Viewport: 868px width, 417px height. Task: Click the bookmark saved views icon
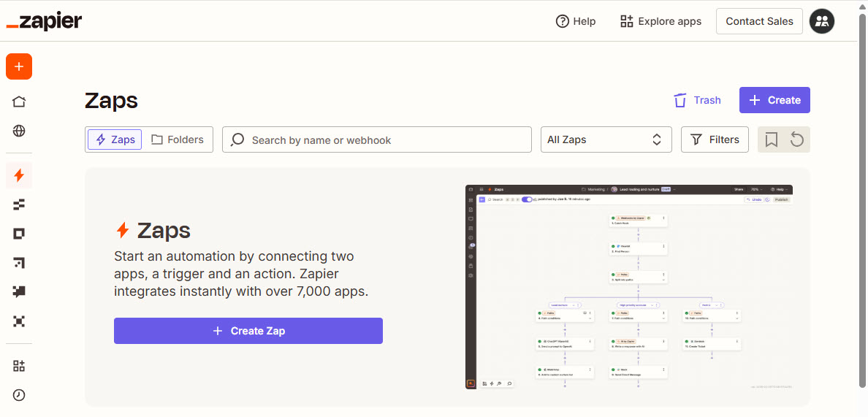click(771, 139)
